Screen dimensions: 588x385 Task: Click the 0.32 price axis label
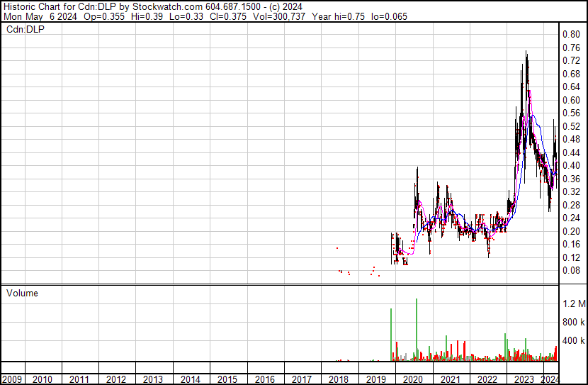click(x=571, y=191)
